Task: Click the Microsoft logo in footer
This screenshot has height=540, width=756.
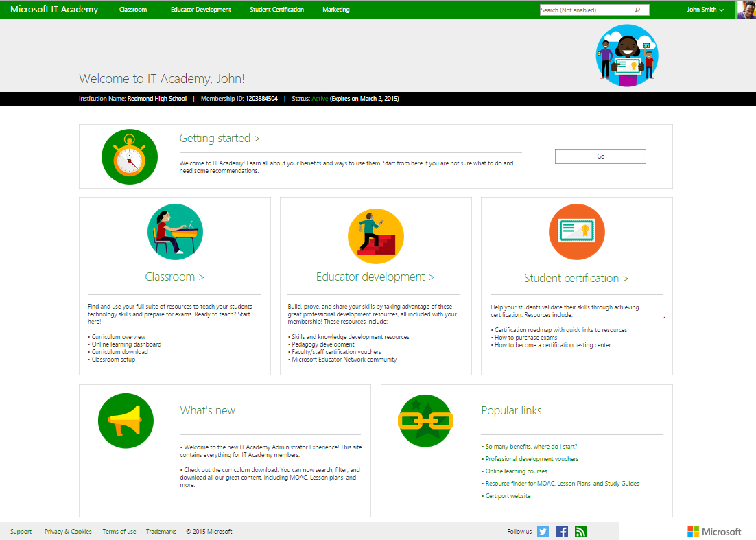Action: (714, 531)
